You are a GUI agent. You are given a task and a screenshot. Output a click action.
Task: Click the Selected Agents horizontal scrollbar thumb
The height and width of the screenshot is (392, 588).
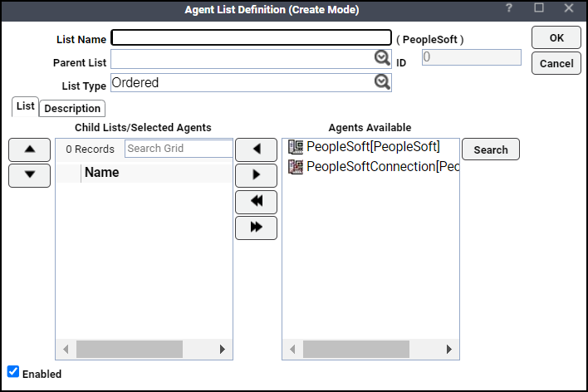click(130, 350)
